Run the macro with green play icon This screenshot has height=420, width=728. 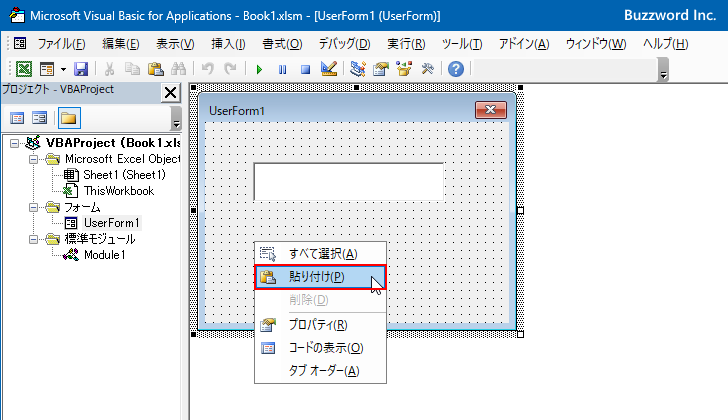click(x=259, y=70)
